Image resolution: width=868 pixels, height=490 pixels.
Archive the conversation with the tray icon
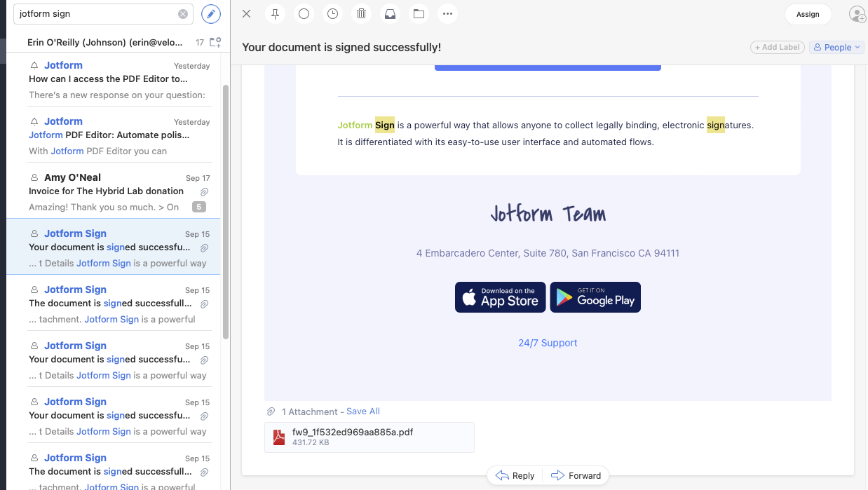pos(390,13)
